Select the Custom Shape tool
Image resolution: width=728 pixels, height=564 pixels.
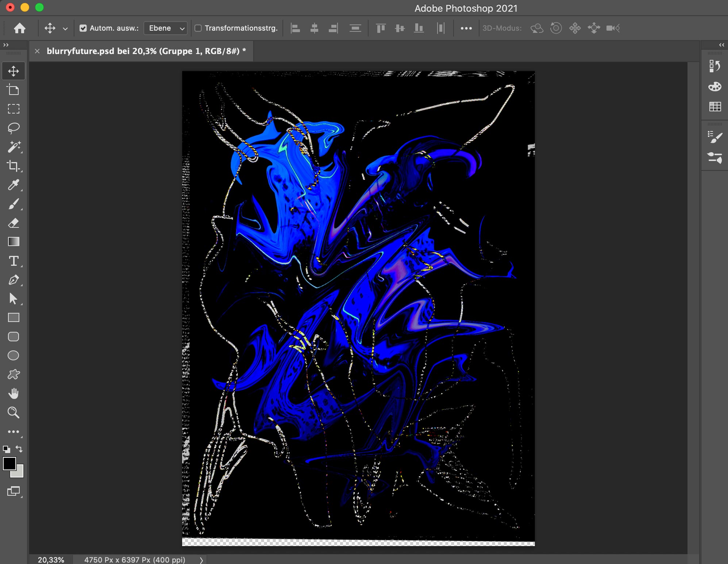coord(14,375)
